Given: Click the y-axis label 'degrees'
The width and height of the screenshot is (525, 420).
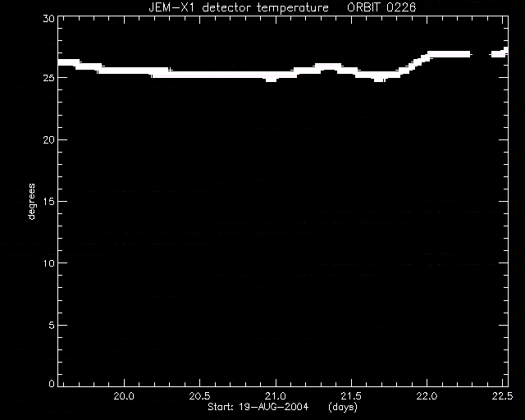Looking at the screenshot, I should coord(31,201).
